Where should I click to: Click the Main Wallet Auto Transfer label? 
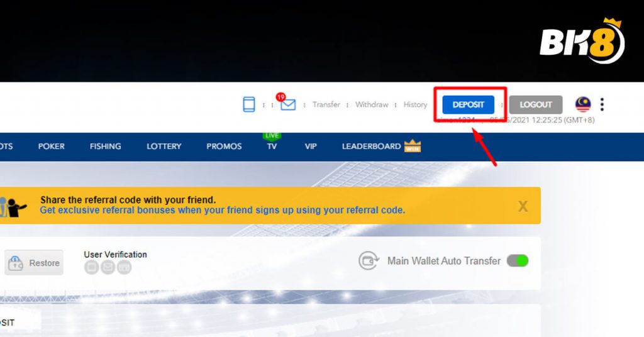pos(444,261)
